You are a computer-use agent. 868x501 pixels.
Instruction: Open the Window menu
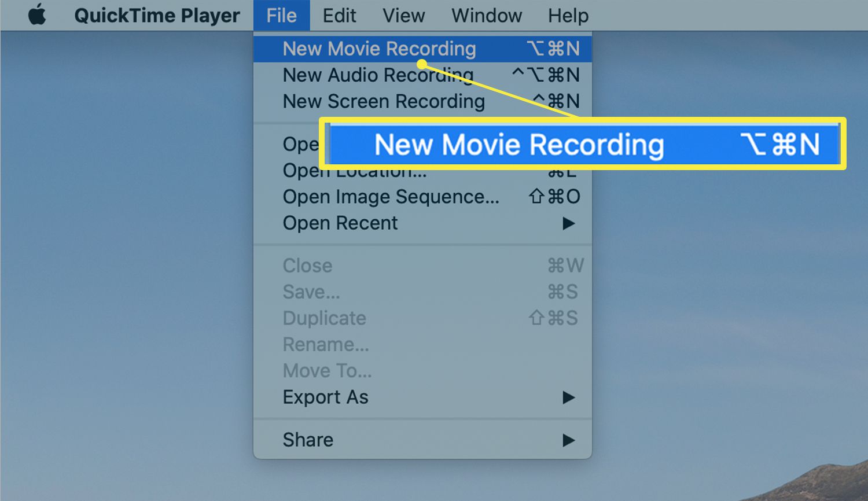[x=487, y=15]
